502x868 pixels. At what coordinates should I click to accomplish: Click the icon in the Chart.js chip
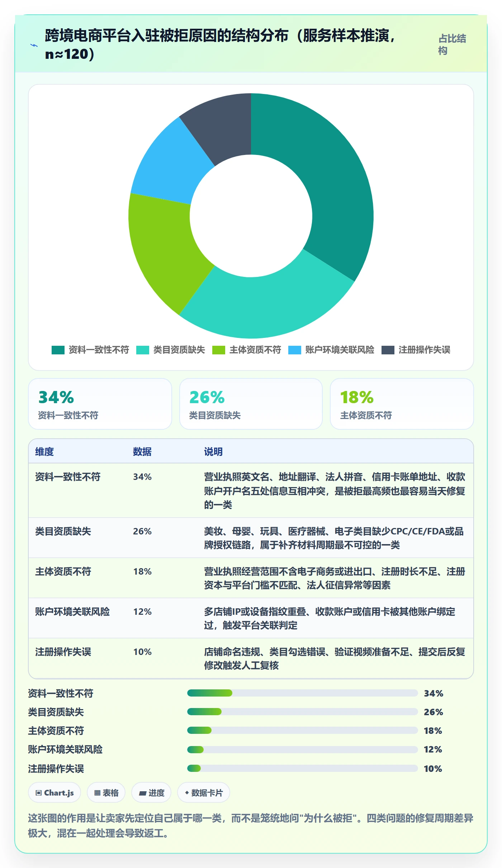39,793
